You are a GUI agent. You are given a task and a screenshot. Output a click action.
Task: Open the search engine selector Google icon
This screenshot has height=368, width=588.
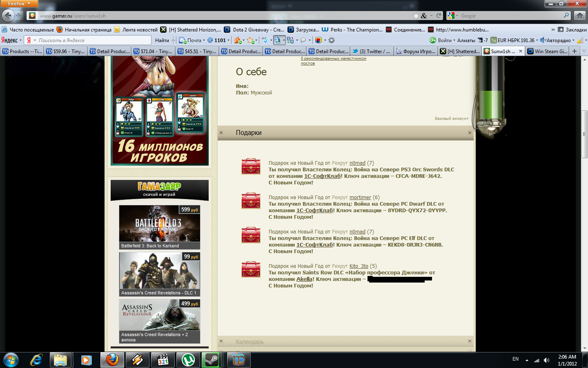click(452, 16)
